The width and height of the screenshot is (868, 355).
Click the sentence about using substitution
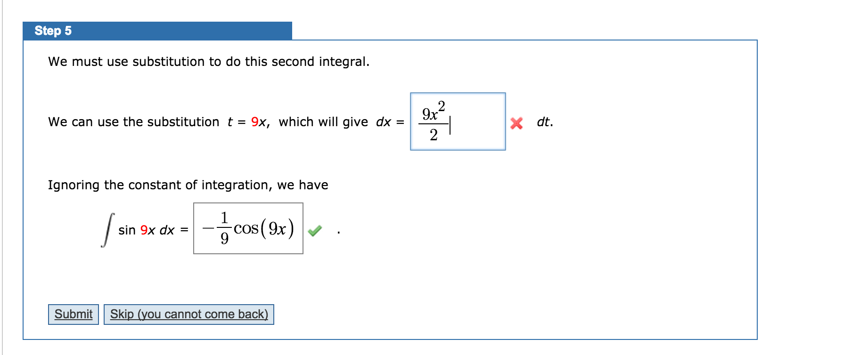[x=209, y=61]
